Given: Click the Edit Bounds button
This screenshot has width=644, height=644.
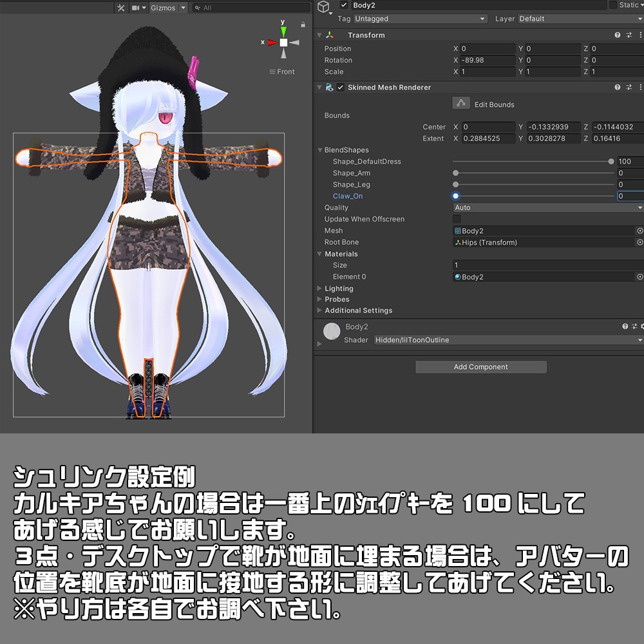Looking at the screenshot, I should [461, 104].
